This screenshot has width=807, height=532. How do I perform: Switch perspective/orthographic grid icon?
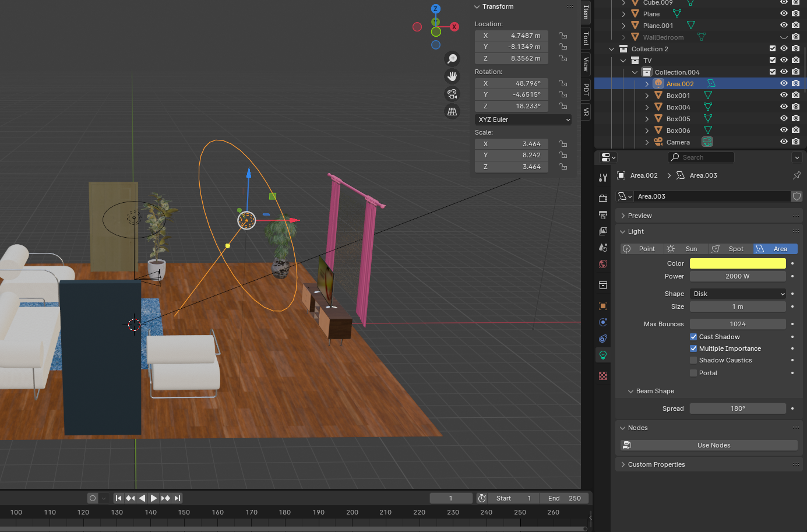452,111
